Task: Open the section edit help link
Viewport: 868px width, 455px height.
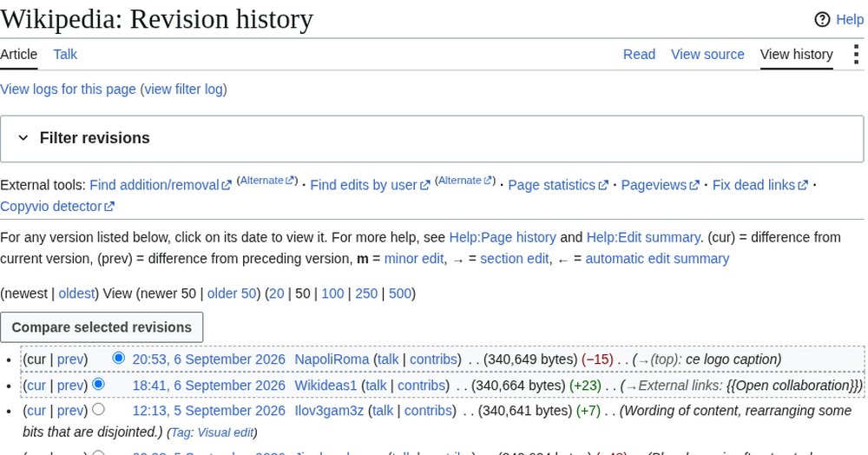Action: coord(514,259)
